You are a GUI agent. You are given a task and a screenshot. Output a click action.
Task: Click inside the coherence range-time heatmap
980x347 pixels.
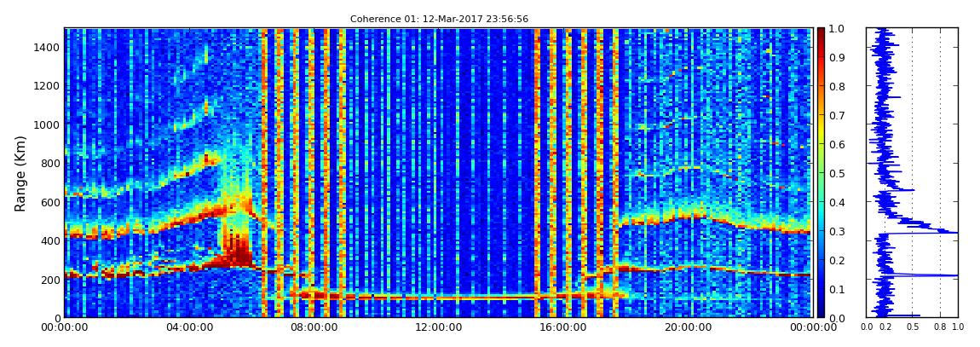pyautogui.click(x=437, y=172)
